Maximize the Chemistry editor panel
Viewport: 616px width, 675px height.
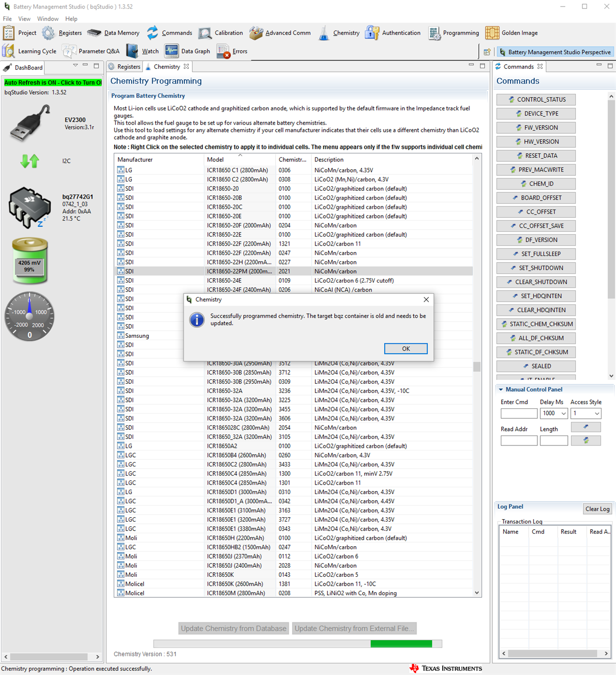[482, 66]
